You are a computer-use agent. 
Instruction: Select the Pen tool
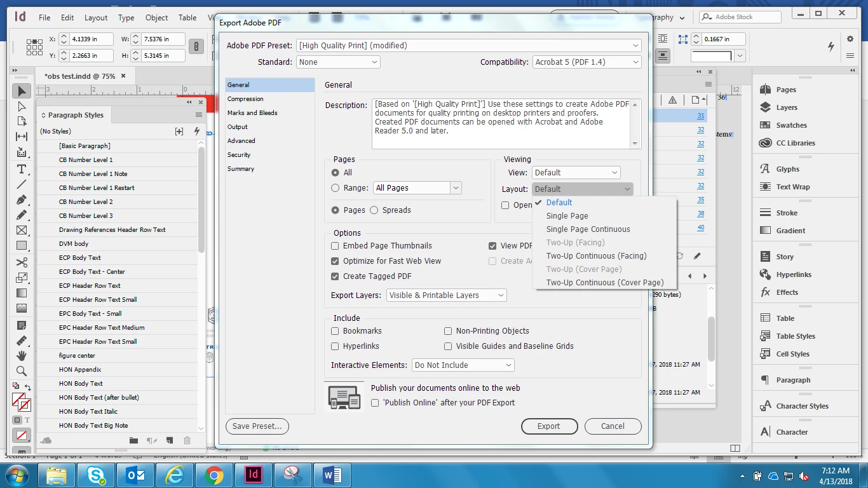[22, 200]
